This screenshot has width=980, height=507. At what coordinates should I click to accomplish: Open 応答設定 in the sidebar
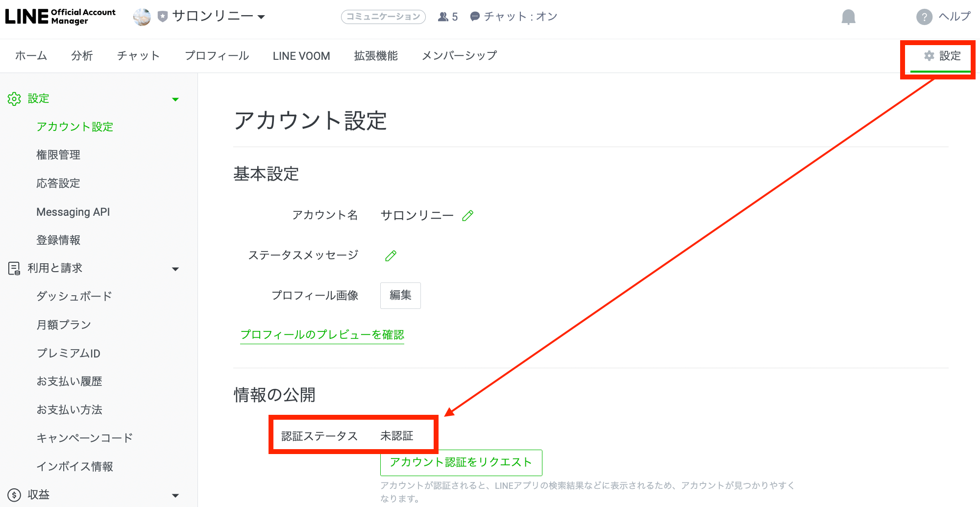(x=58, y=183)
